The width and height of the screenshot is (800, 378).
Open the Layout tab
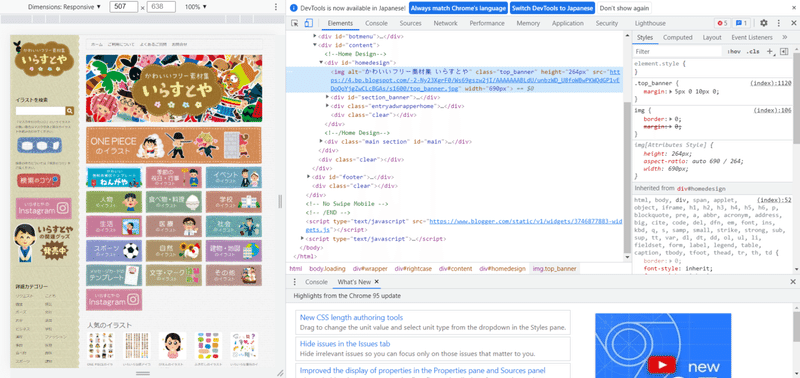712,37
